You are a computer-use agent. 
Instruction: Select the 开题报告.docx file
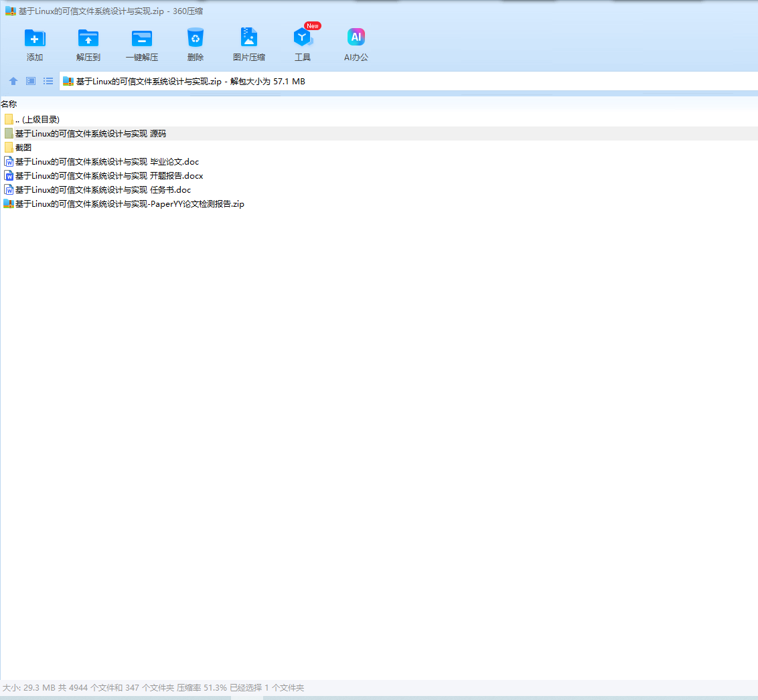[379, 175]
